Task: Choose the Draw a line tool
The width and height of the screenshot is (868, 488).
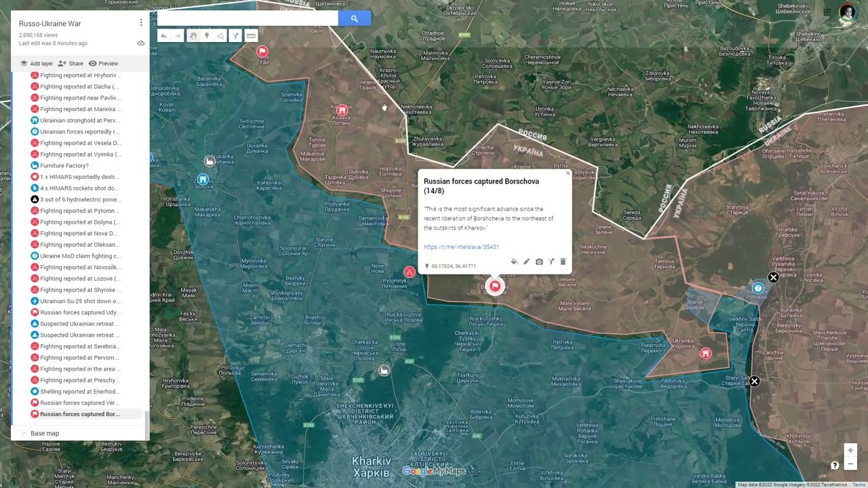Action: (x=221, y=36)
